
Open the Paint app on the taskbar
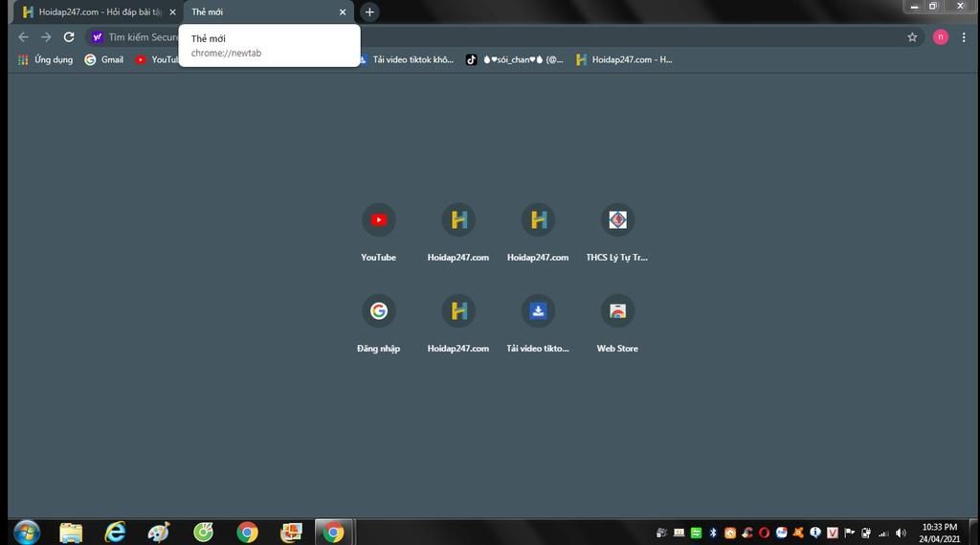coord(159,533)
